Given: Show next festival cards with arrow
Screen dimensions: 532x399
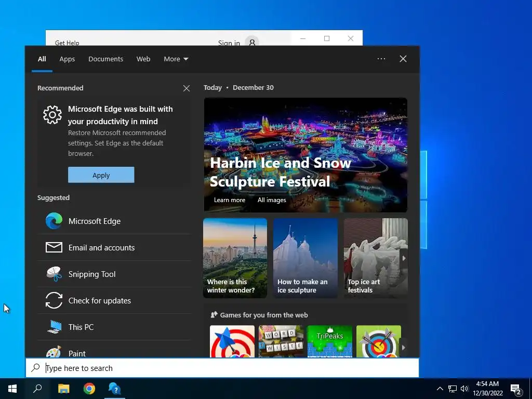Looking at the screenshot, I should [404, 258].
